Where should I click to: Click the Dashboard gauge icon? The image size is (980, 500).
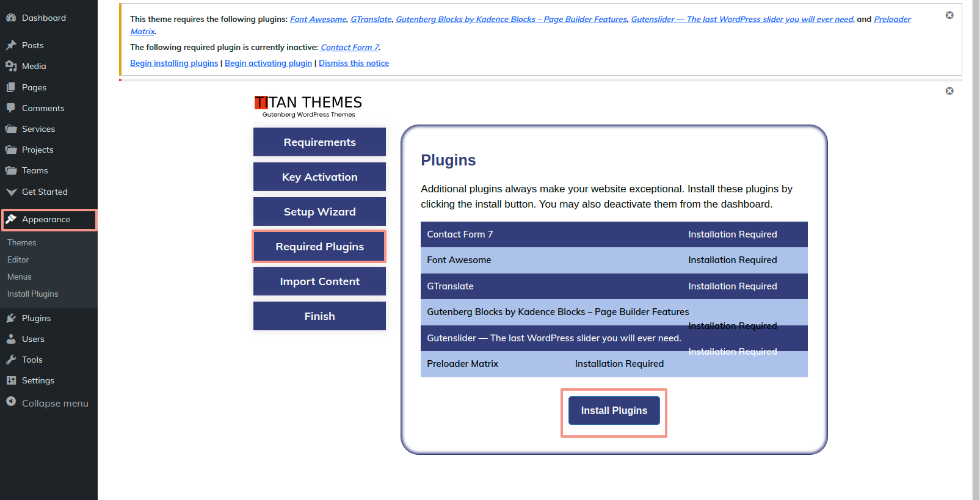(11, 18)
